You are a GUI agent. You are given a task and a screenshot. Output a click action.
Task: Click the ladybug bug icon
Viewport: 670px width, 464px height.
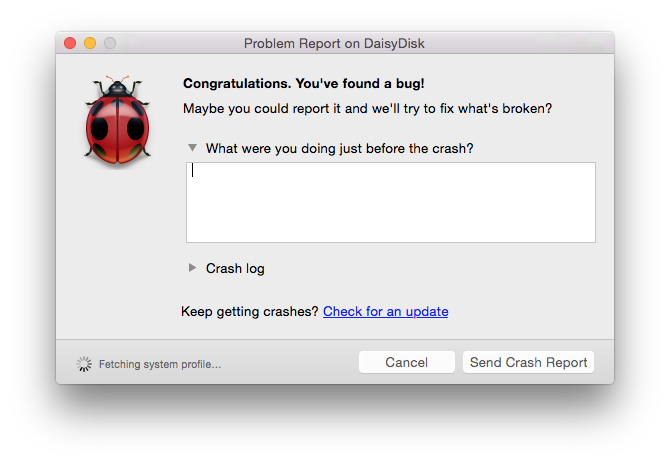pos(118,120)
